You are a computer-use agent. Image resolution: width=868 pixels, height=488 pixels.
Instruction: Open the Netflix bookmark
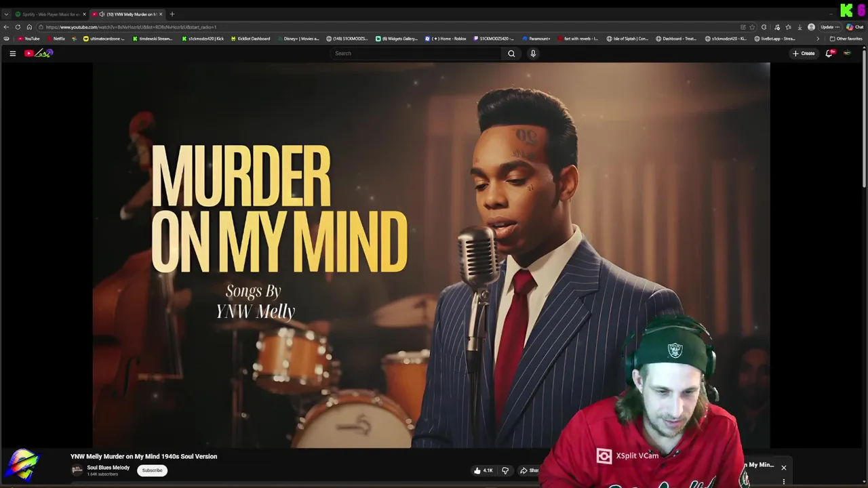(x=56, y=39)
